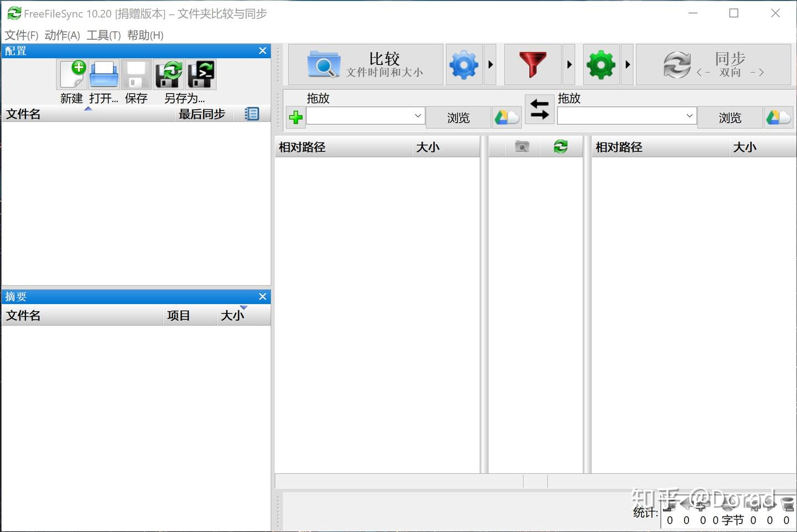Click 另存为 to save configuration as new file

tap(168, 74)
